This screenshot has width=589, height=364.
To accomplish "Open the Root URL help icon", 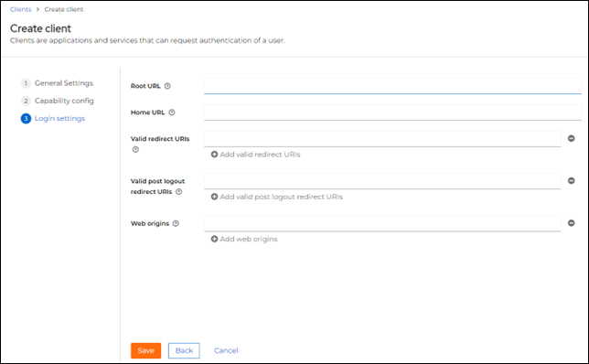I will [x=167, y=86].
